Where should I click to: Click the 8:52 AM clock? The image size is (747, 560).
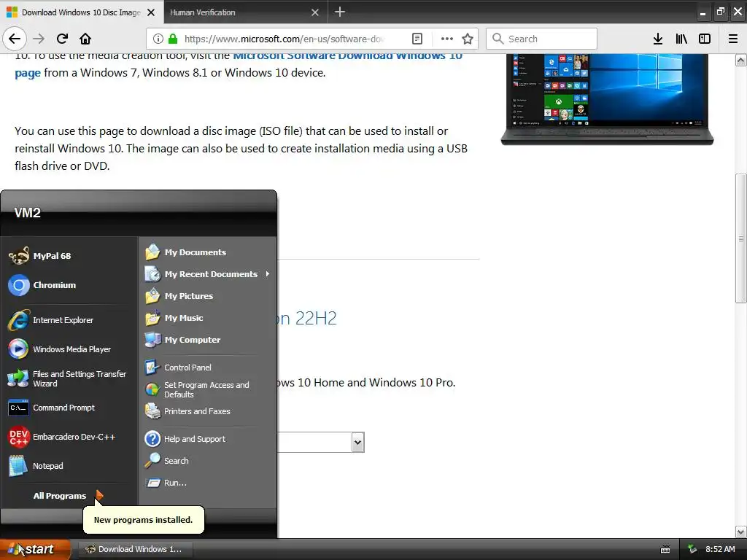(720, 549)
